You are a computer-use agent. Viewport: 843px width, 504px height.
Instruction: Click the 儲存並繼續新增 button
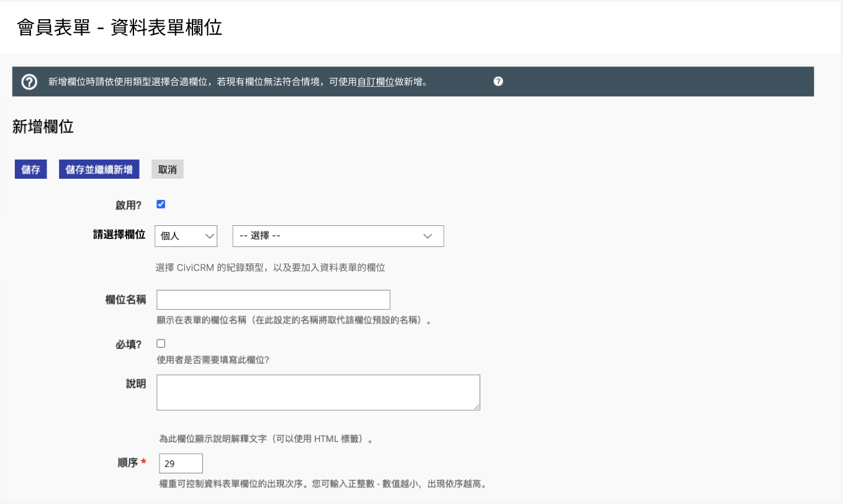[x=99, y=168]
